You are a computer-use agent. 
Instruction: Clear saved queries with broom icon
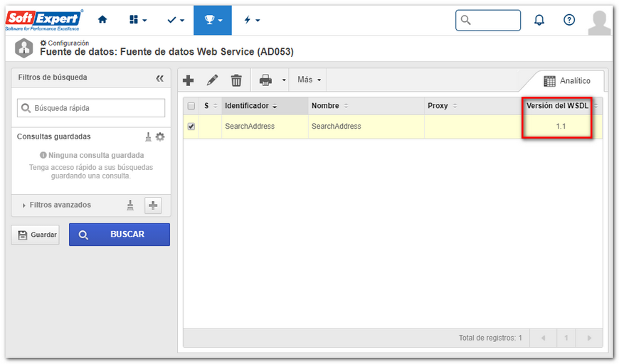pos(148,136)
